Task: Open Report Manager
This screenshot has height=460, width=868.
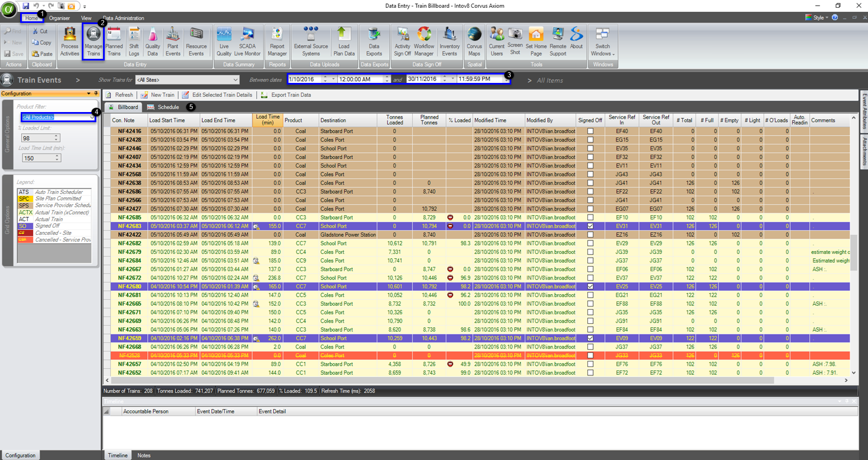Action: coord(277,41)
